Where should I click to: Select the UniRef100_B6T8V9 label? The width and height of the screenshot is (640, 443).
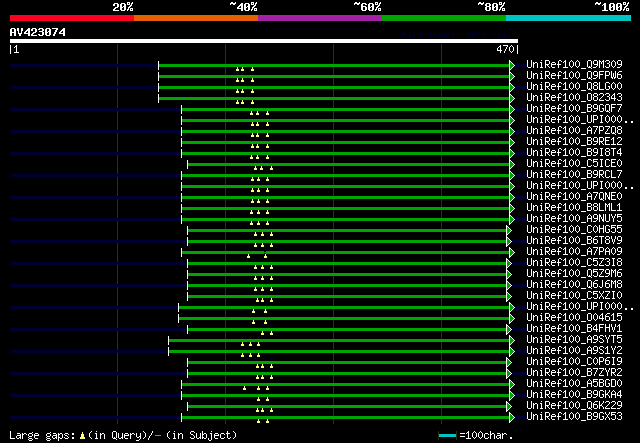(574, 241)
